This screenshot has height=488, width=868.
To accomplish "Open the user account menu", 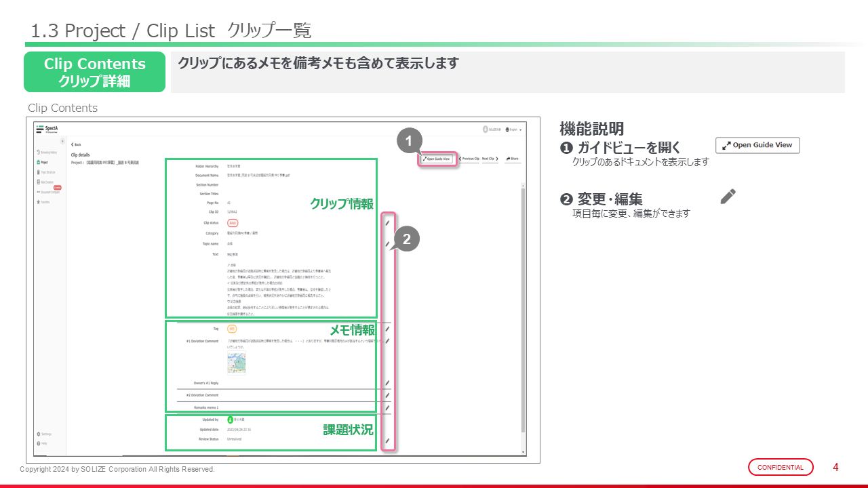I will (492, 129).
